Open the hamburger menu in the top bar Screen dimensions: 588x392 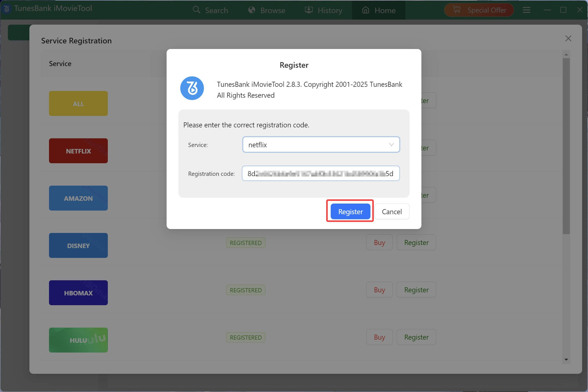(x=526, y=10)
